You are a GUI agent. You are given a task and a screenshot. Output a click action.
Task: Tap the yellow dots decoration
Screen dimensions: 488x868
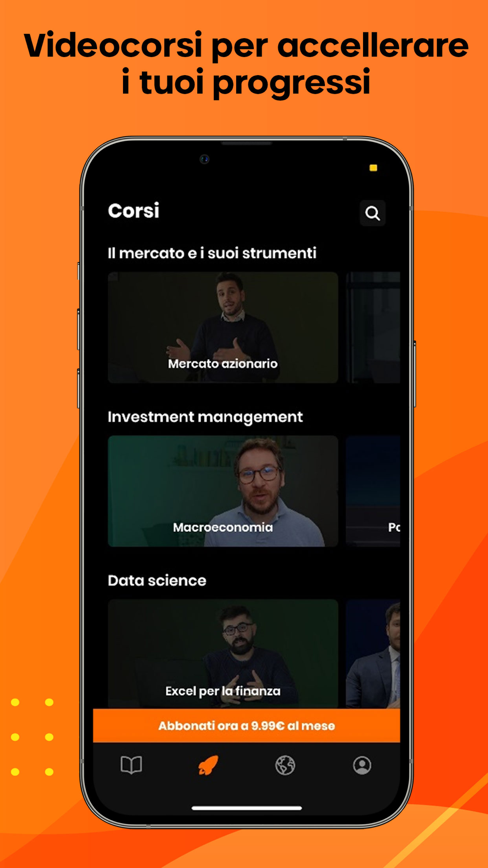[x=32, y=737]
